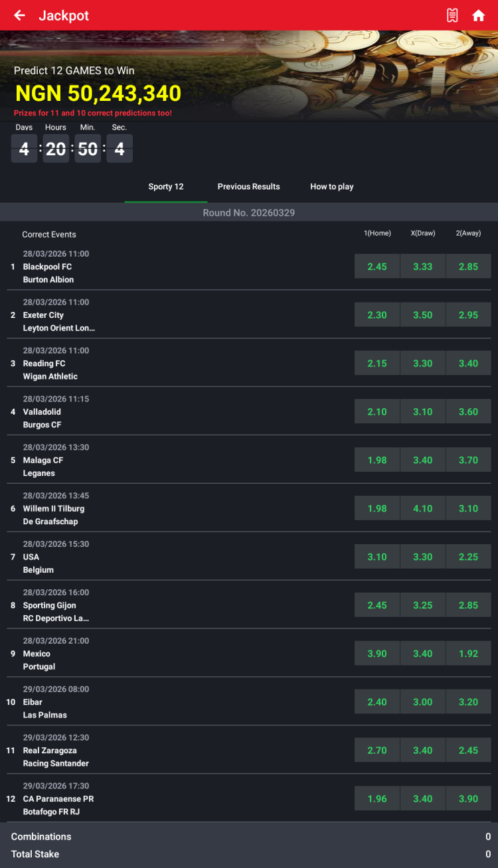Select Eibar home win at 2.40
Screen dimensions: 498x868
(x=376, y=703)
